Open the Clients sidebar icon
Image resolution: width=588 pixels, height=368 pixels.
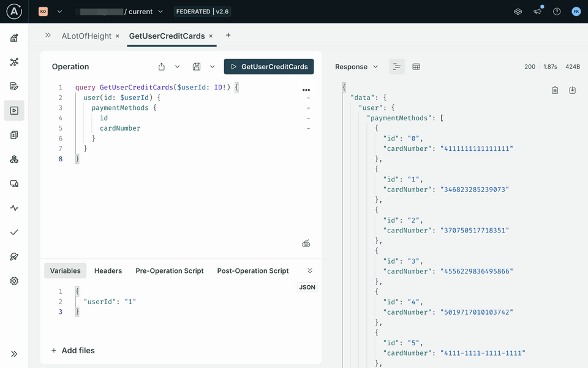point(14,183)
